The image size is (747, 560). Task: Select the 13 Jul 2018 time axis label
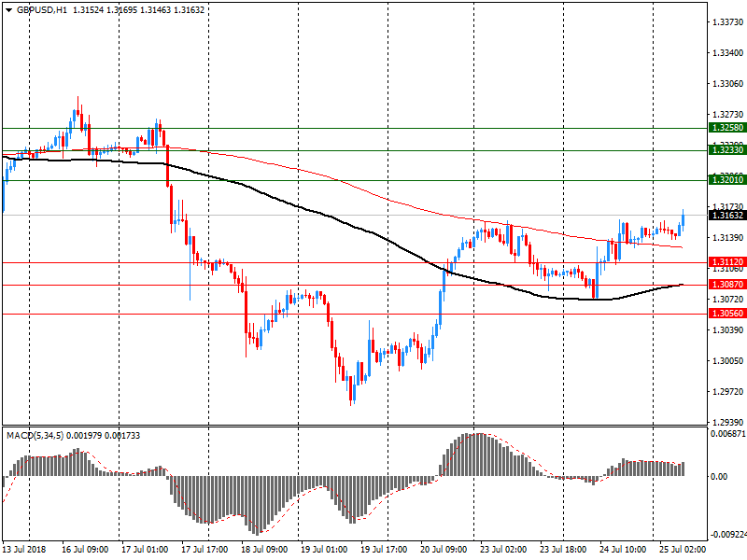pos(24,550)
